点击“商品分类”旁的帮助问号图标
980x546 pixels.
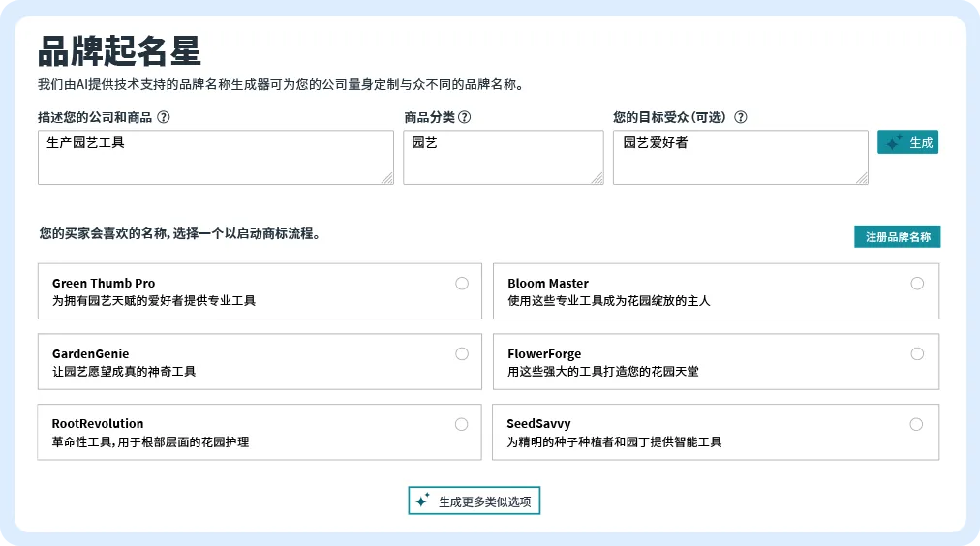[464, 117]
